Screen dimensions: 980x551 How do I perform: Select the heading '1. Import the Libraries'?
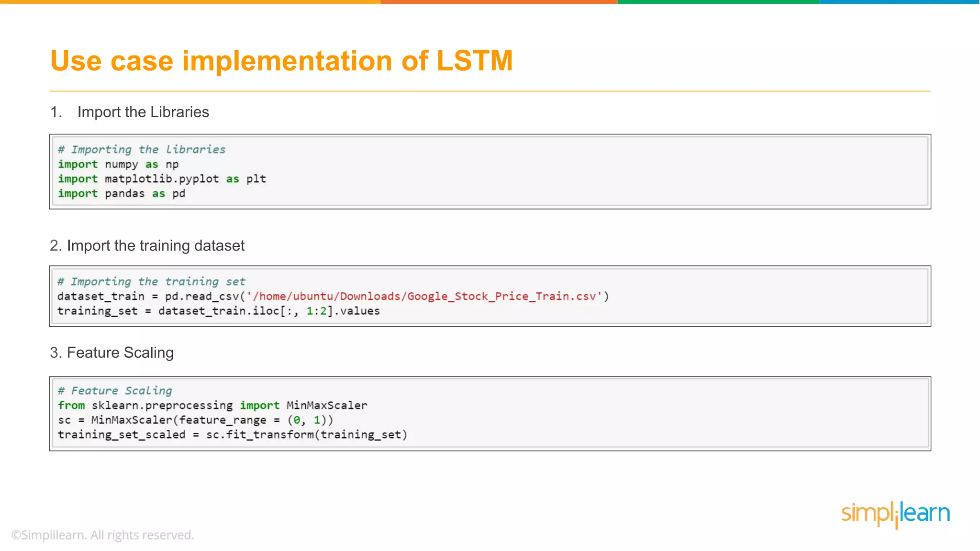coord(130,112)
